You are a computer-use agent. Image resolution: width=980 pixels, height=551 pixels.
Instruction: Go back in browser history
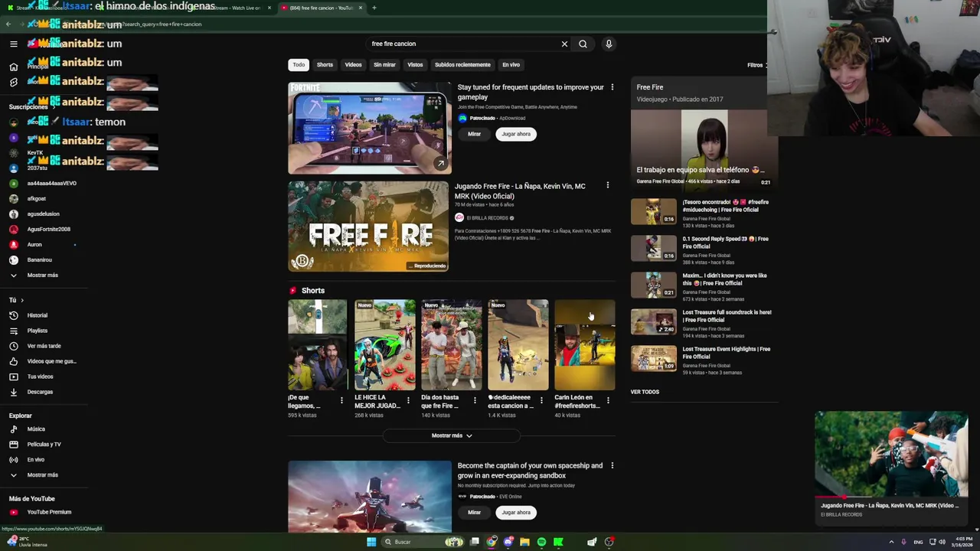click(x=8, y=24)
